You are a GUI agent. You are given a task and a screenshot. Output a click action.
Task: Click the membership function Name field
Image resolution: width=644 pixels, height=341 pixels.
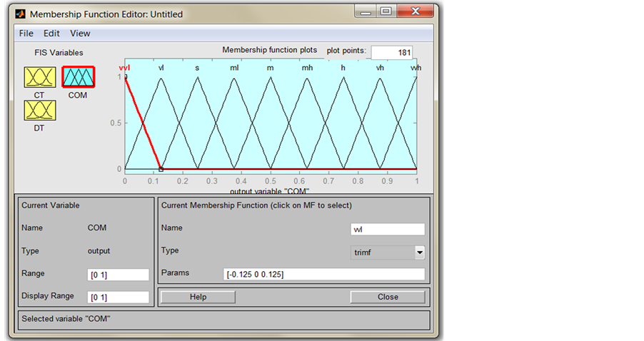pos(388,229)
